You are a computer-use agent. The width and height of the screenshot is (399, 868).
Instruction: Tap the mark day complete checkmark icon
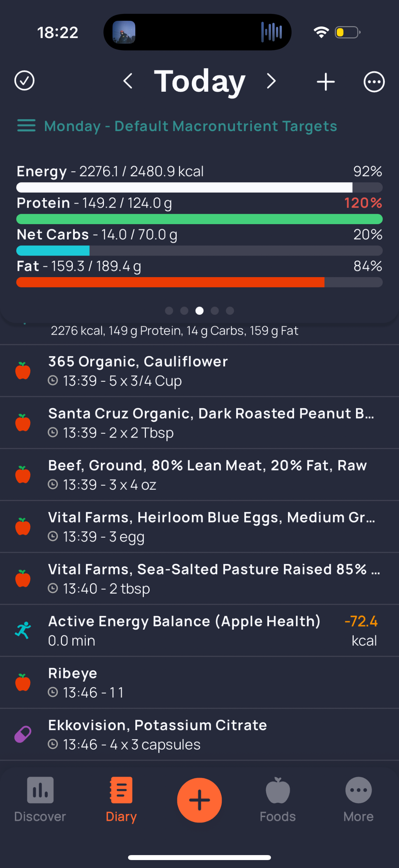pos(24,81)
